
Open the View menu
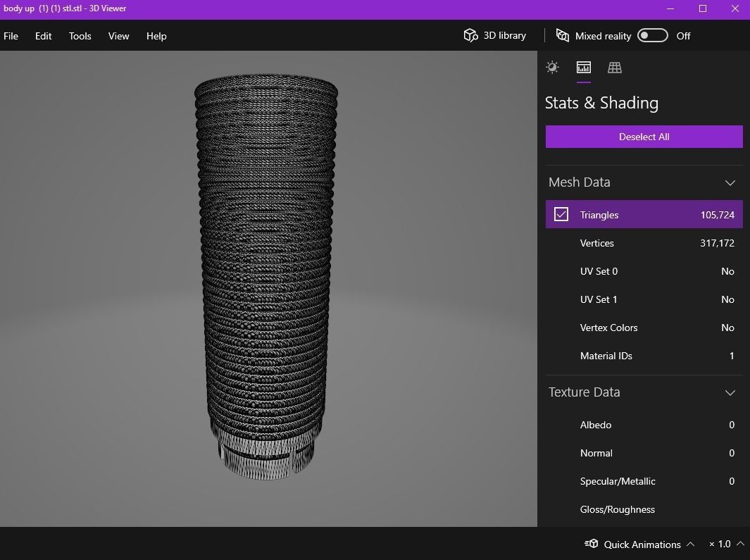click(118, 36)
